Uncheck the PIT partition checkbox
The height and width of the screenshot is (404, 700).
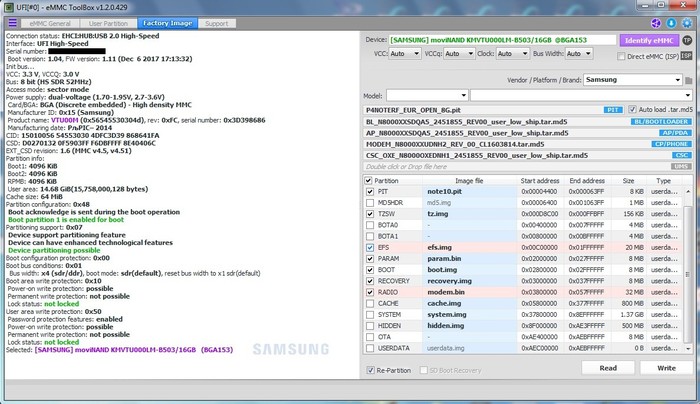(x=370, y=192)
